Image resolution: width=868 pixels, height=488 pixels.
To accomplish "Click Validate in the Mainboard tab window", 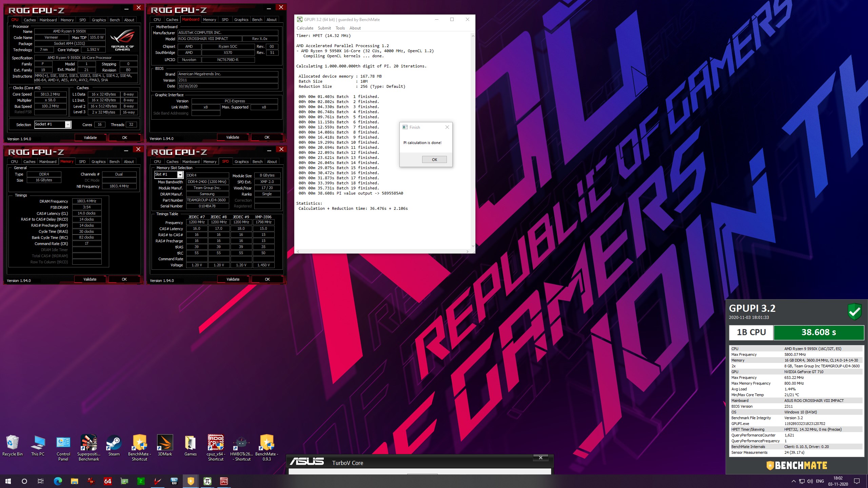I will coord(233,137).
